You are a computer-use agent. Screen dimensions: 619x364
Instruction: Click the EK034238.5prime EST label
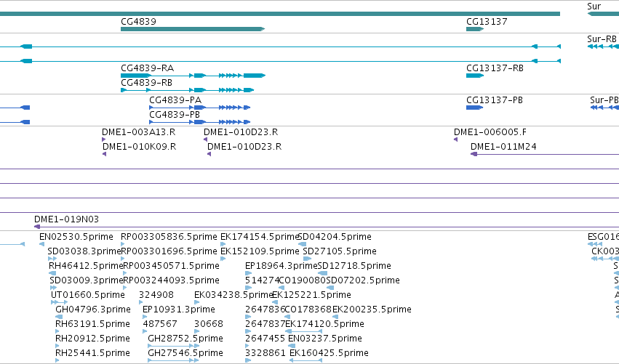233,295
